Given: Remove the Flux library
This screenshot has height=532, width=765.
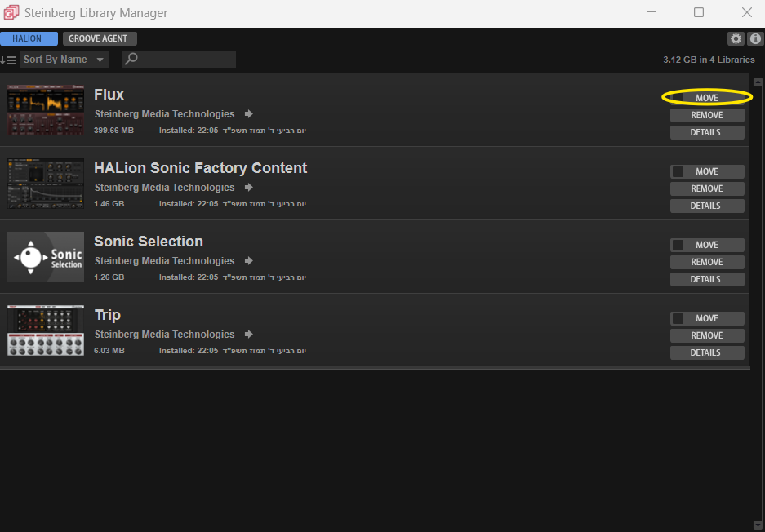Looking at the screenshot, I should tap(707, 116).
